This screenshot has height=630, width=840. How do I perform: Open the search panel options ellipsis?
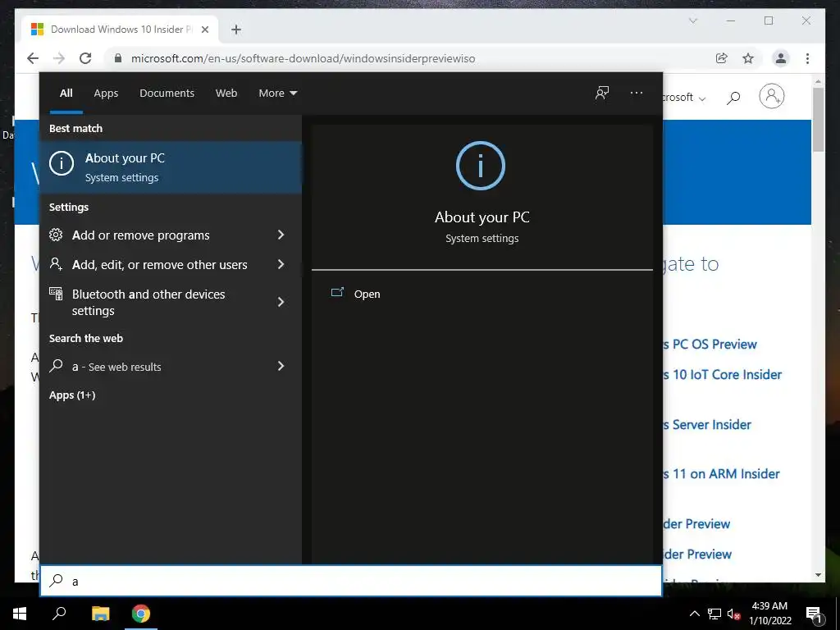[637, 94]
